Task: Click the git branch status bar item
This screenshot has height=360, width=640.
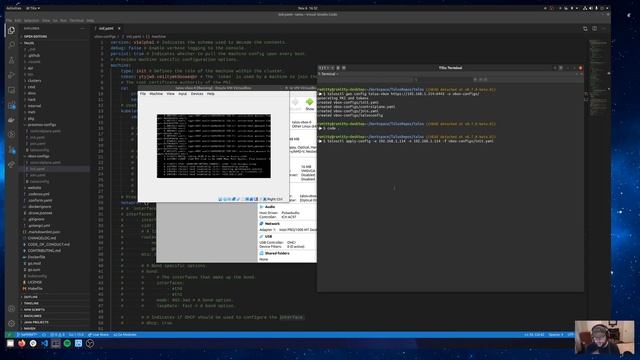Action: [x=27, y=335]
